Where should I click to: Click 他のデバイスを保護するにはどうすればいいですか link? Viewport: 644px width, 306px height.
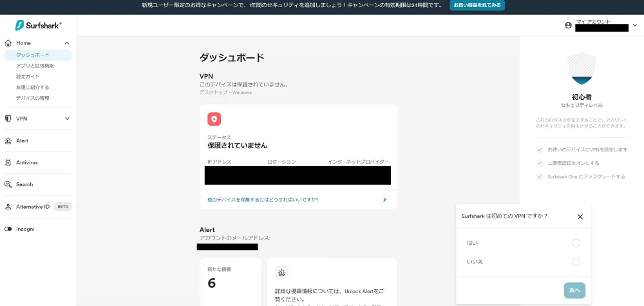point(263,200)
